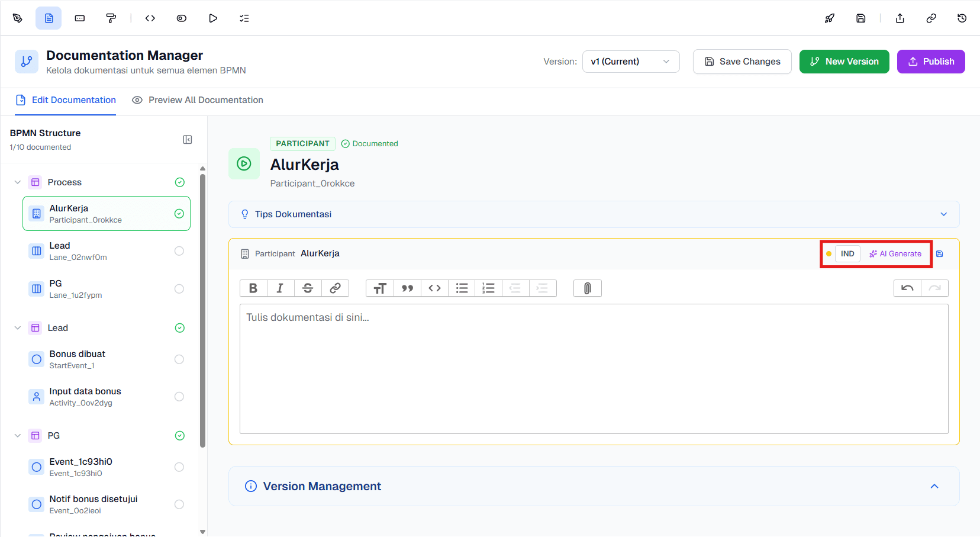Collapse the Tips Dokumentasi section
This screenshot has width=980, height=537.
(943, 214)
